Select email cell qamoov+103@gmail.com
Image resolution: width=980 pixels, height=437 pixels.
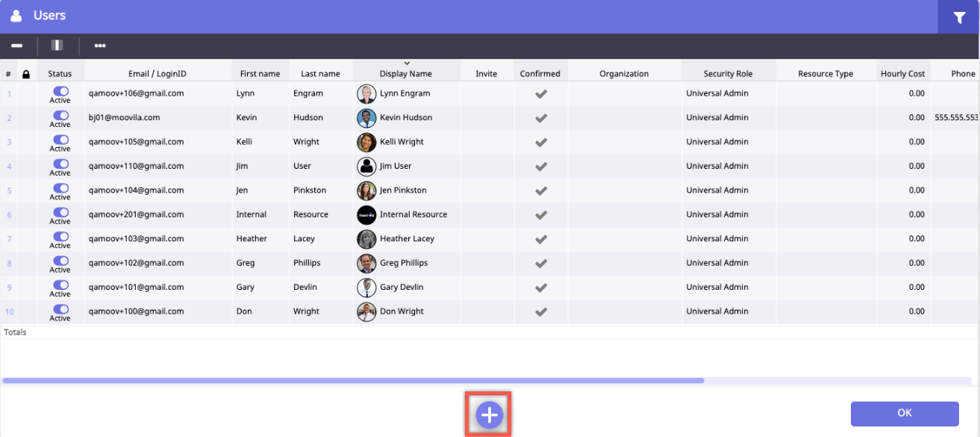point(136,239)
